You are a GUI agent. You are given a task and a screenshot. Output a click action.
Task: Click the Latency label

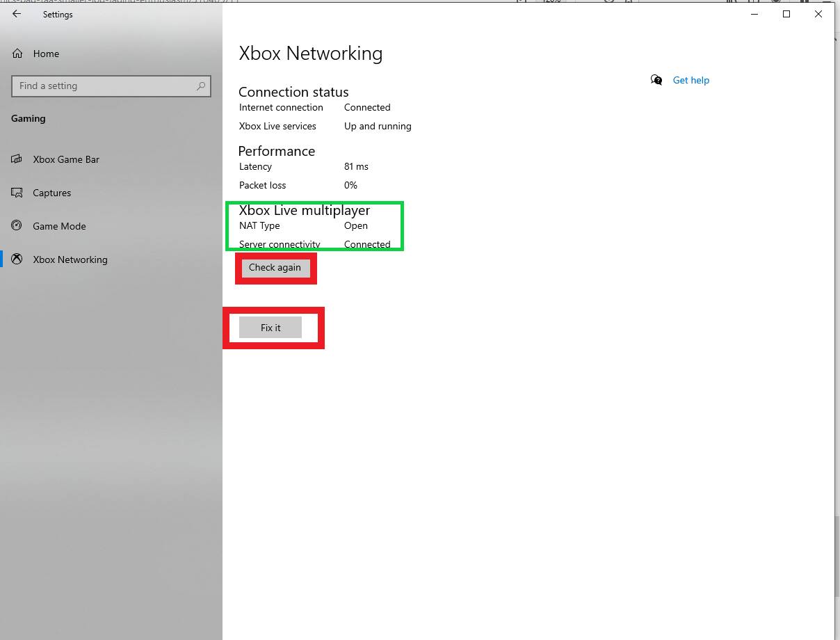point(255,166)
